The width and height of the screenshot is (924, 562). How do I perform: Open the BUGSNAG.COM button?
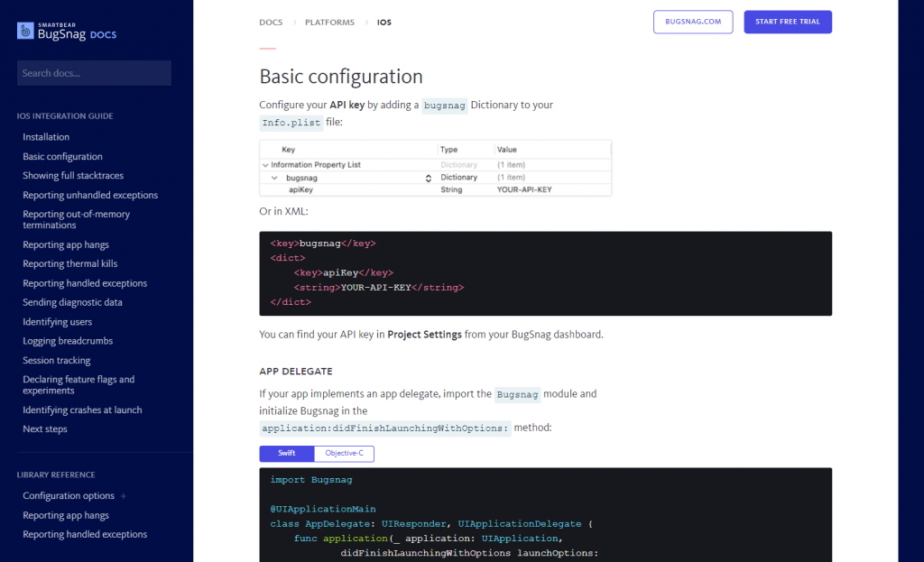pyautogui.click(x=693, y=22)
